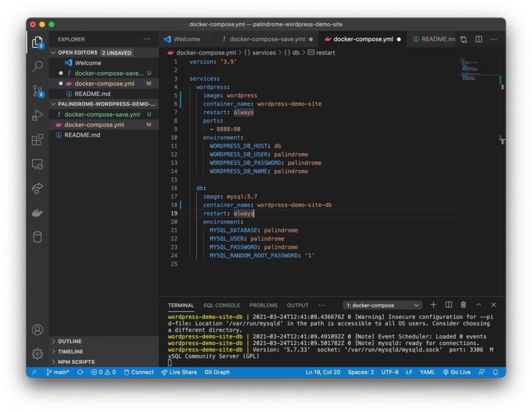532x412 pixels.
Task: Click the Manage gear icon
Action: click(37, 353)
